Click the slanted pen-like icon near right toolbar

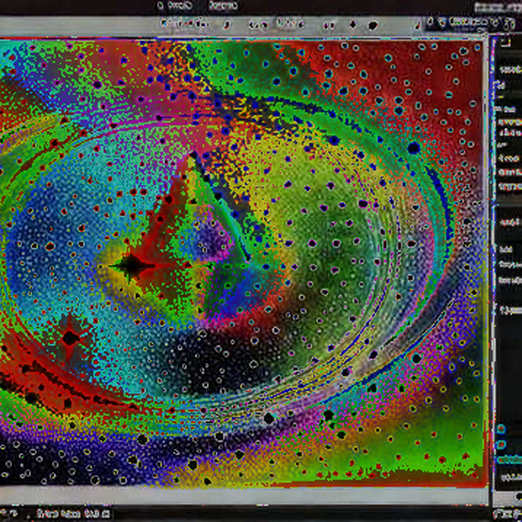tap(418, 25)
